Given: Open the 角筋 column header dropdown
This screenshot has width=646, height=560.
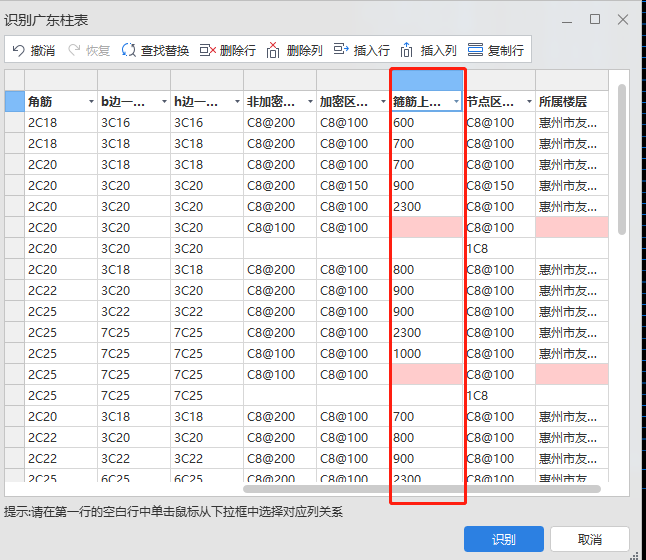Looking at the screenshot, I should (x=91, y=101).
